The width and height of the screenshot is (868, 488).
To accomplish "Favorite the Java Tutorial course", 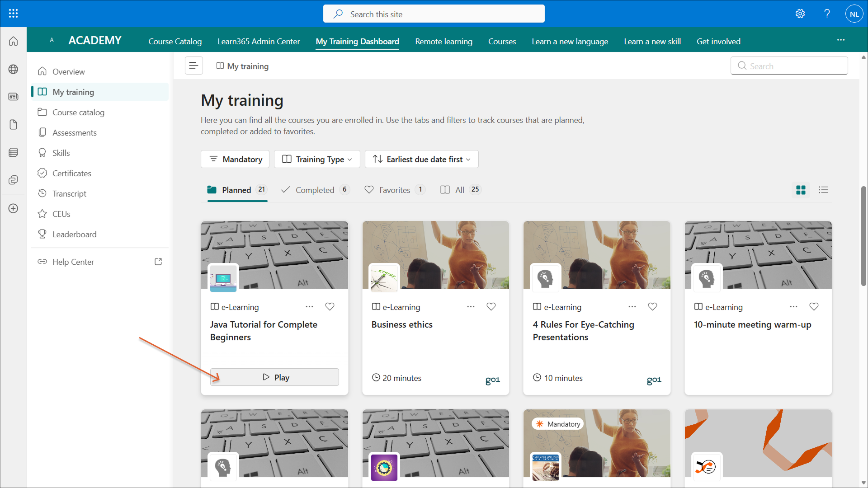I will coord(330,307).
